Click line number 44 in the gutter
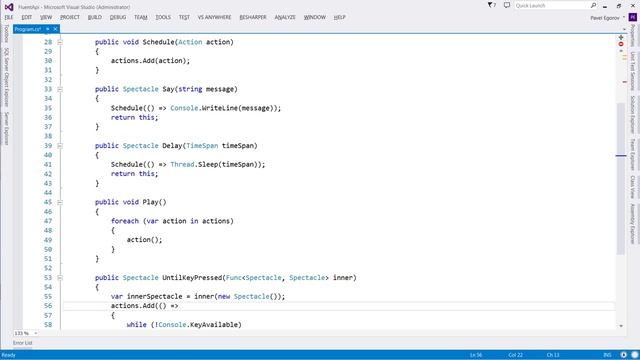 tap(48, 193)
